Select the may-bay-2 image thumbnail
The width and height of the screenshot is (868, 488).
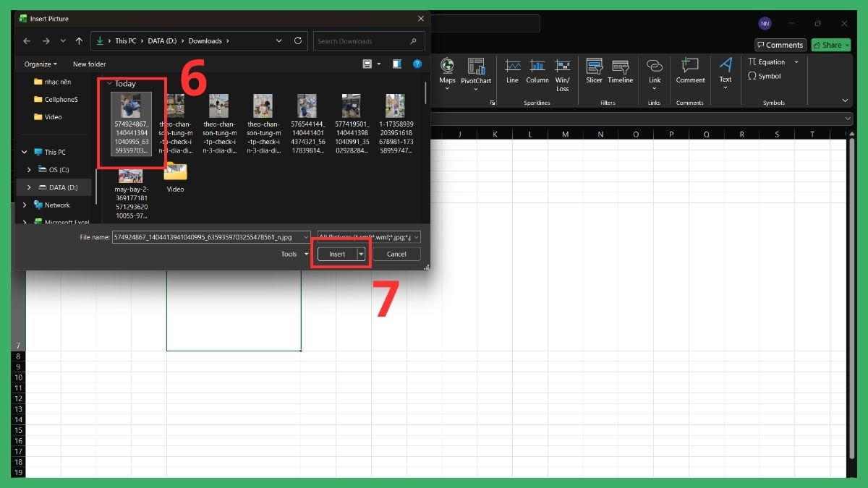coord(130,176)
